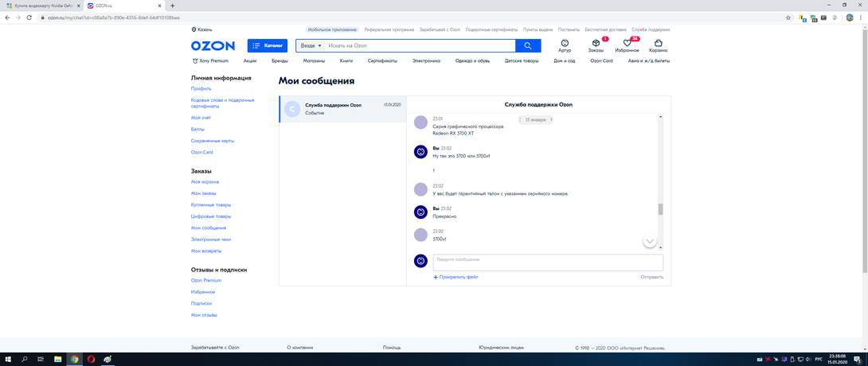Viewport: 868px width, 366px height.
Task: Open Подарочные сертификаты top link
Action: 491,29
